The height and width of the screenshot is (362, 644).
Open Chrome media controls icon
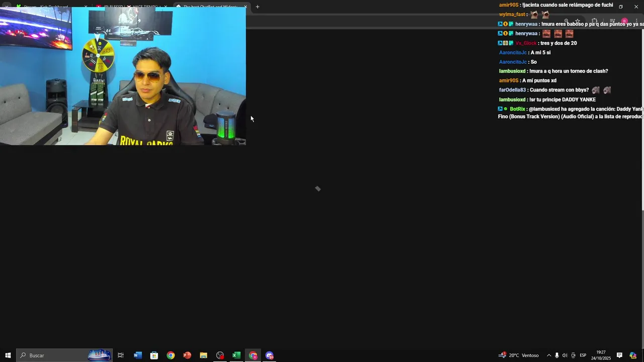click(612, 21)
